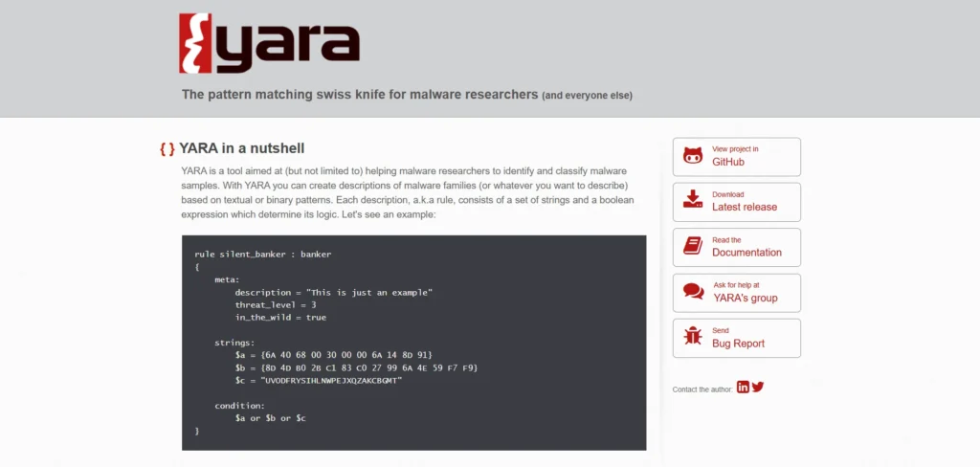
Task: Click the 'strings:' line in the code
Action: [x=234, y=343]
